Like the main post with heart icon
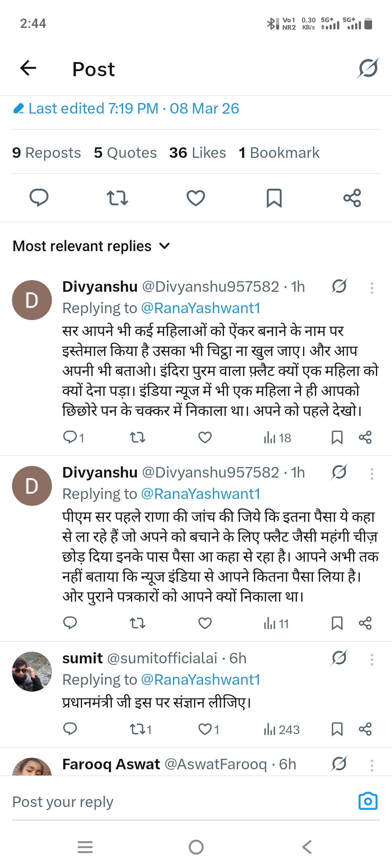The height and width of the screenshot is (868, 392). pyautogui.click(x=196, y=198)
